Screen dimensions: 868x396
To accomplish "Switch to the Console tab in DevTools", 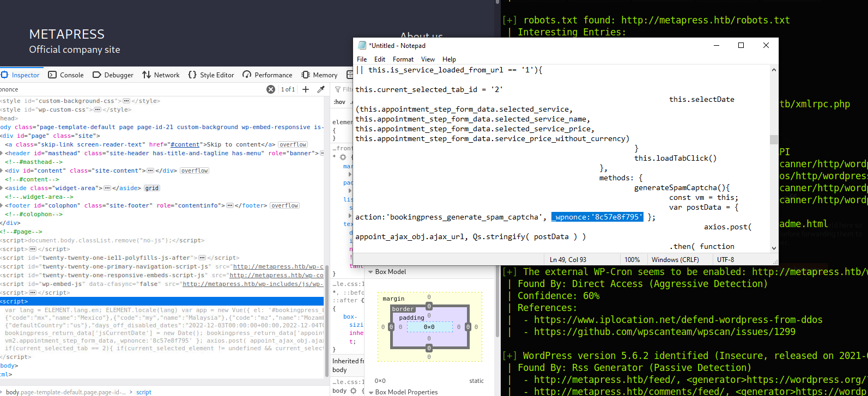I will [66, 75].
